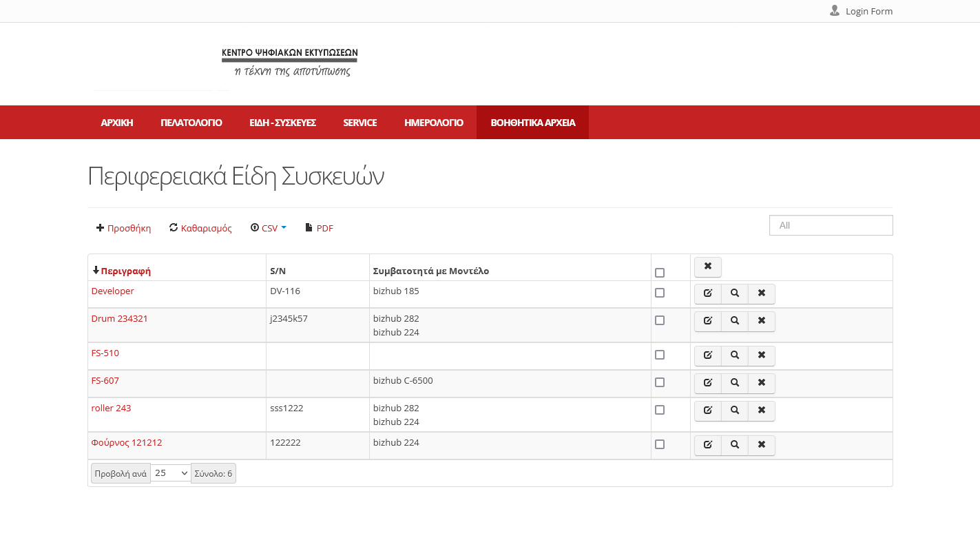
Task: Go to the SERVICE menu item
Action: pos(359,123)
